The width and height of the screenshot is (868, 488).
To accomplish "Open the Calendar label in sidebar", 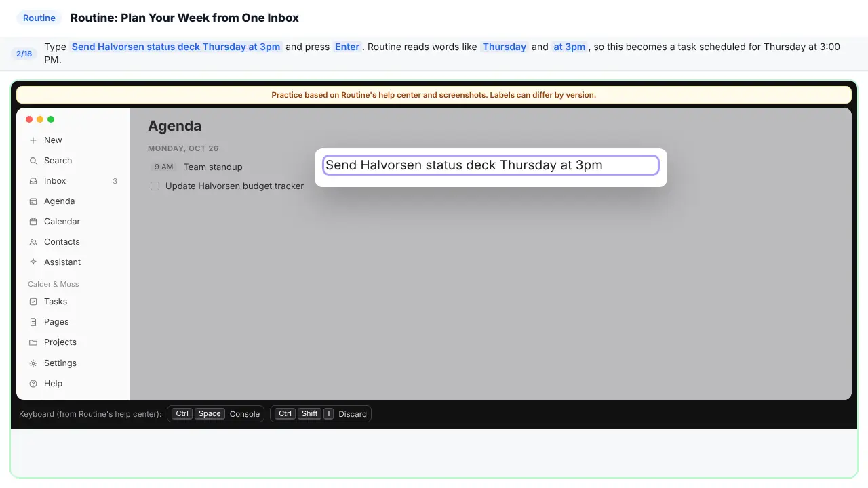I will [x=62, y=222].
